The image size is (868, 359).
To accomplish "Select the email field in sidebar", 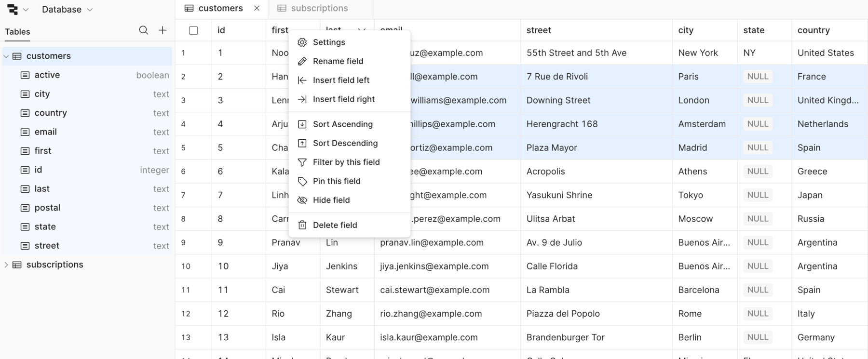I will point(87,132).
